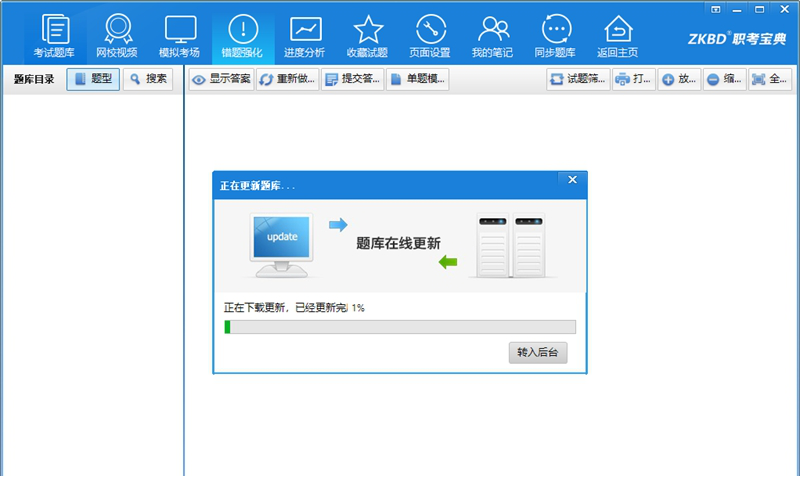This screenshot has width=800, height=495.
Task: Click the 单题模 single question mode button
Action: pyautogui.click(x=418, y=79)
